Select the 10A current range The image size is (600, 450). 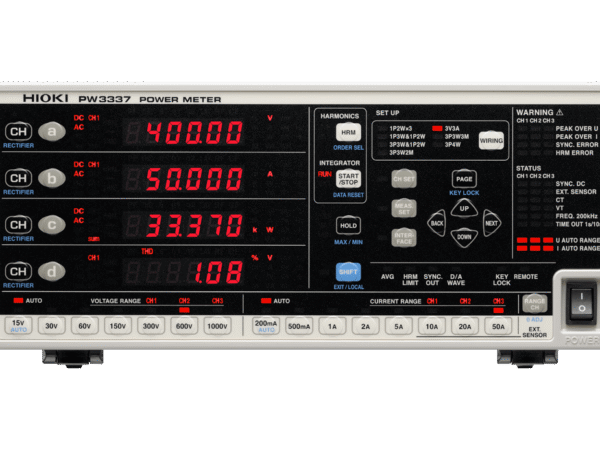click(x=432, y=325)
